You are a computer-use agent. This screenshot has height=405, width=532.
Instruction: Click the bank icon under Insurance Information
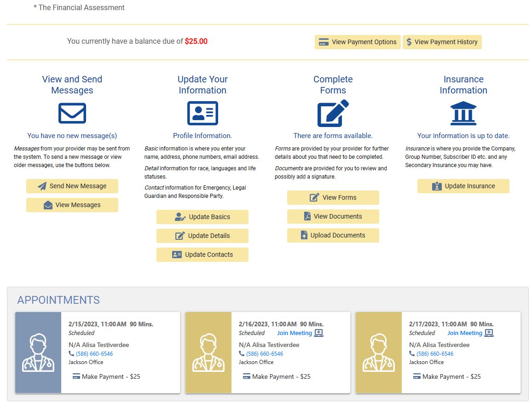[x=463, y=113]
